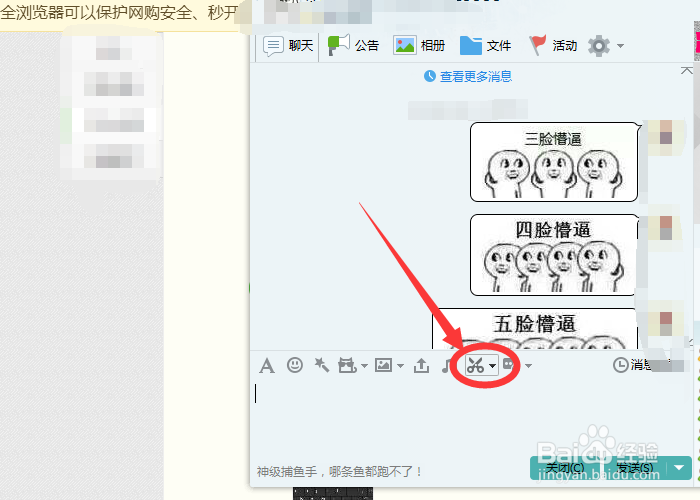Click the gear settings icon
The height and width of the screenshot is (500, 700).
pyautogui.click(x=599, y=46)
